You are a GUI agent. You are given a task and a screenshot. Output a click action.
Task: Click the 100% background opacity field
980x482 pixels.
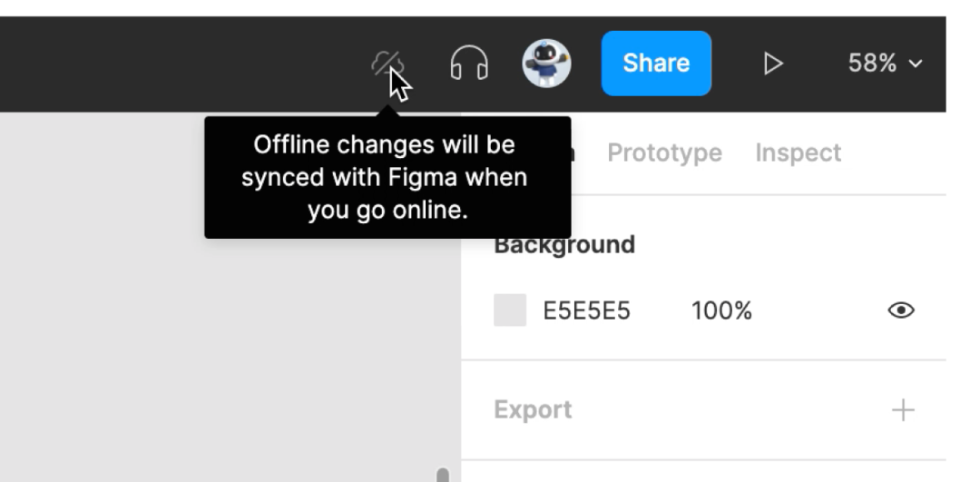tap(721, 310)
